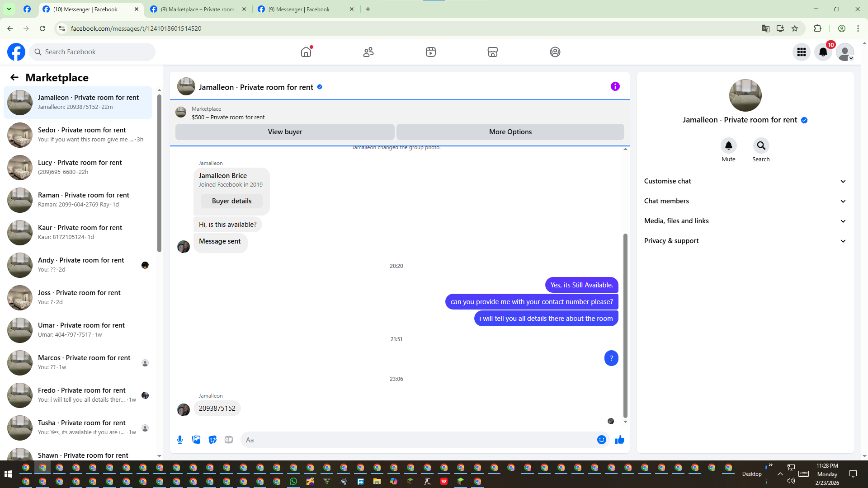Open Marketplace icon in top navigation
This screenshot has width=868, height=488.
(x=493, y=52)
